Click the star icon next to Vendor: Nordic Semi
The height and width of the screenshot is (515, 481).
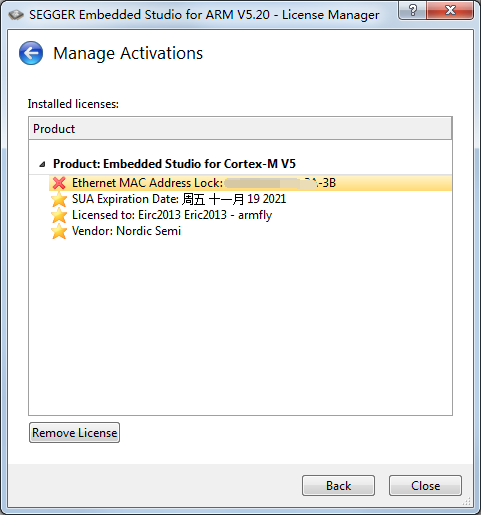coord(59,231)
